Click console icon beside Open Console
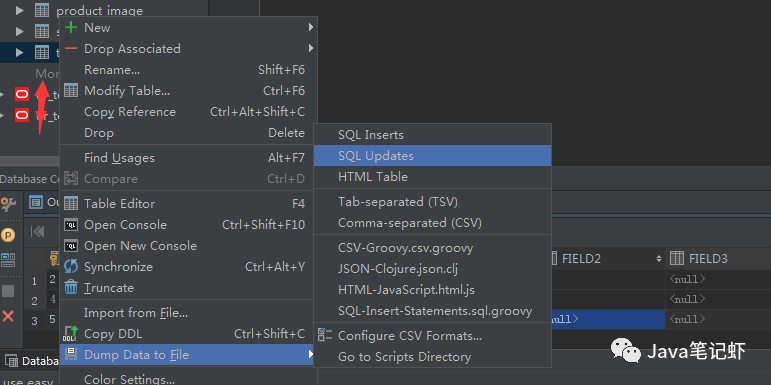Screen dimensions: 771x385 tap(71, 225)
